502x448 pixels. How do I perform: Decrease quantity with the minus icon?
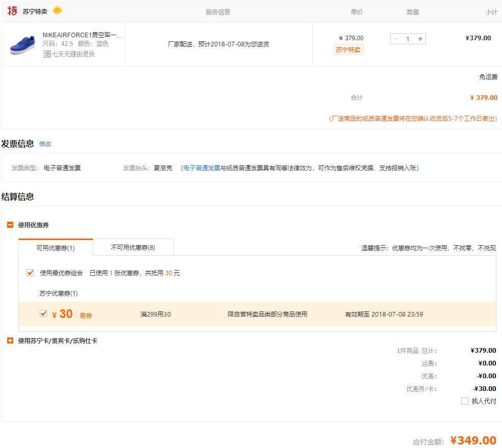[x=395, y=38]
